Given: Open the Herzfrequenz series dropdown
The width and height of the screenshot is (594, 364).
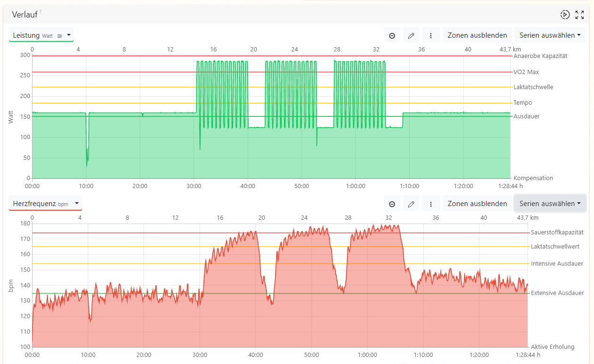Looking at the screenshot, I should click(x=76, y=203).
